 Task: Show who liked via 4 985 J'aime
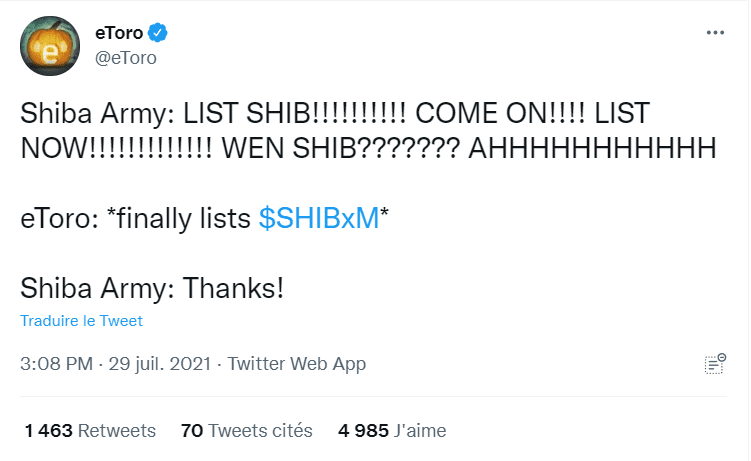pos(392,431)
